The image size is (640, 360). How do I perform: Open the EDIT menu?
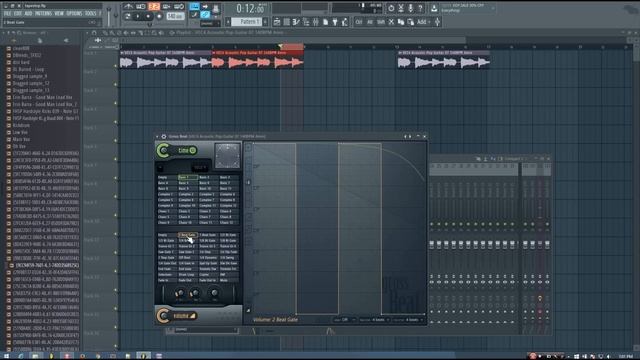click(x=18, y=13)
